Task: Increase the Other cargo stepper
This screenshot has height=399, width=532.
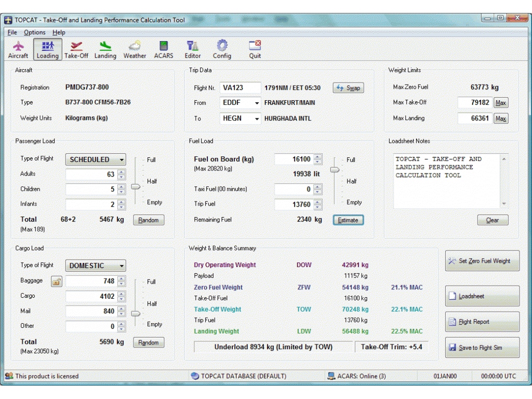Action: pyautogui.click(x=121, y=324)
